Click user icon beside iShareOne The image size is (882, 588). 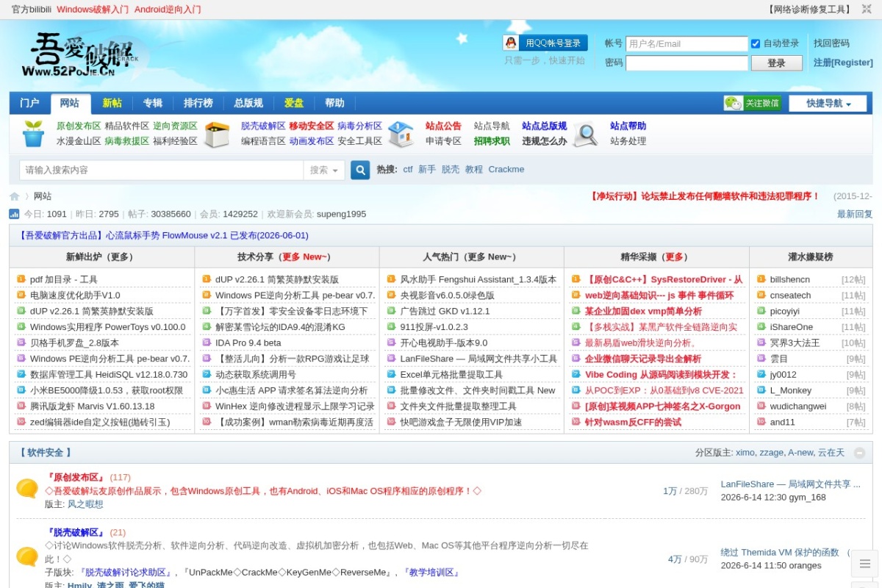[x=761, y=327]
